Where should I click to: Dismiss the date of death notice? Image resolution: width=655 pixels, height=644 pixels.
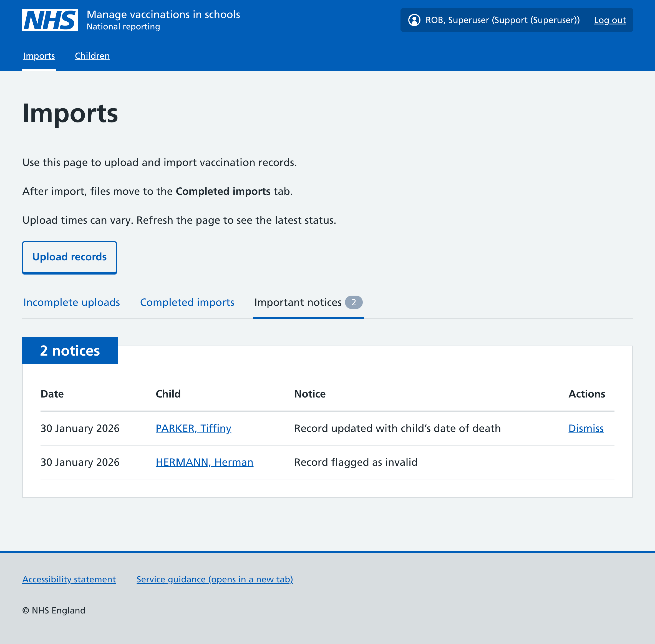[586, 429]
